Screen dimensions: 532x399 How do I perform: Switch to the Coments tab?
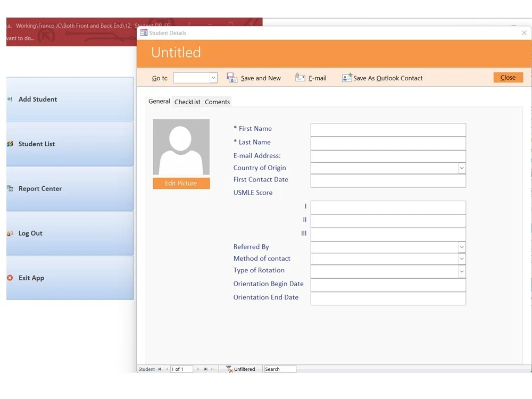click(217, 102)
